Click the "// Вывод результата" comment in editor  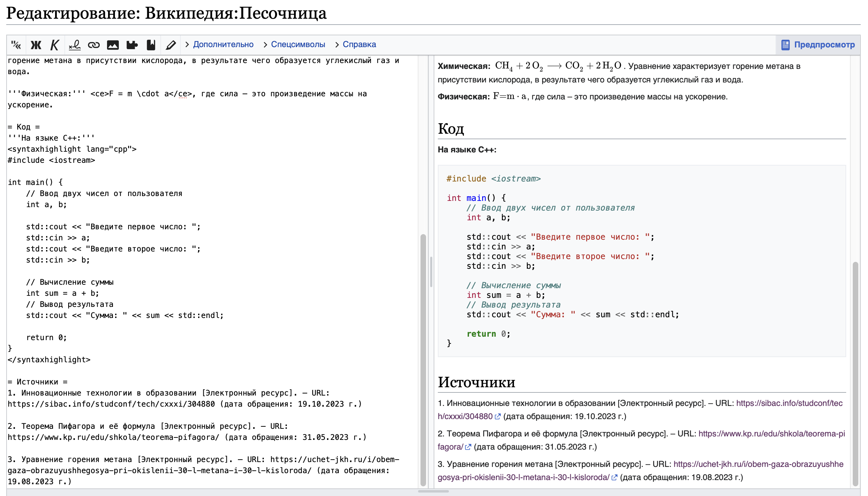(70, 304)
